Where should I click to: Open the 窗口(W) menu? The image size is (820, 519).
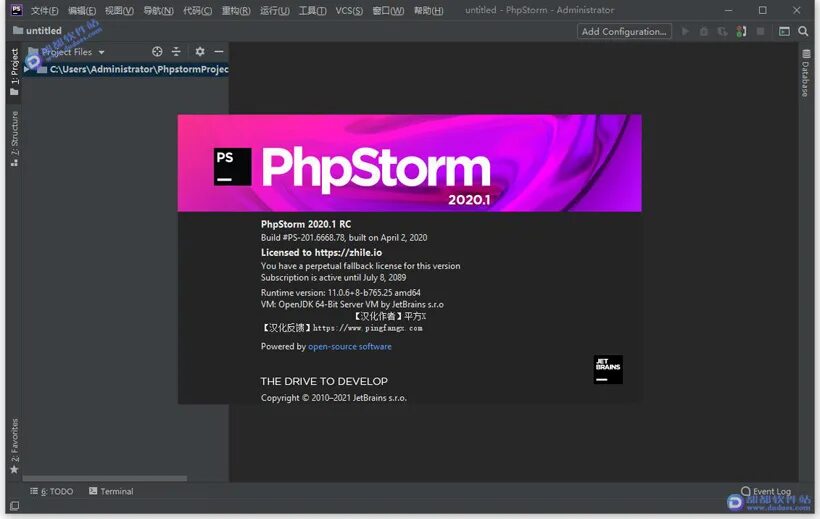pos(388,10)
